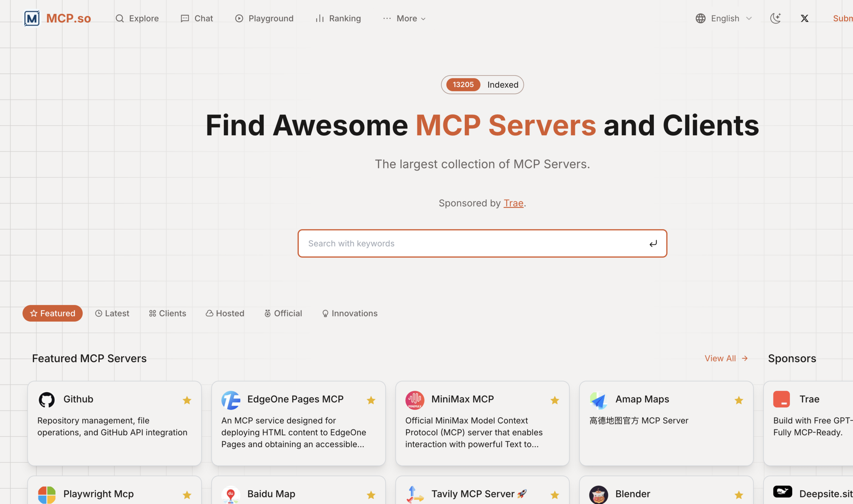Viewport: 853px width, 504px height.
Task: Click chevron next to English
Action: (749, 18)
